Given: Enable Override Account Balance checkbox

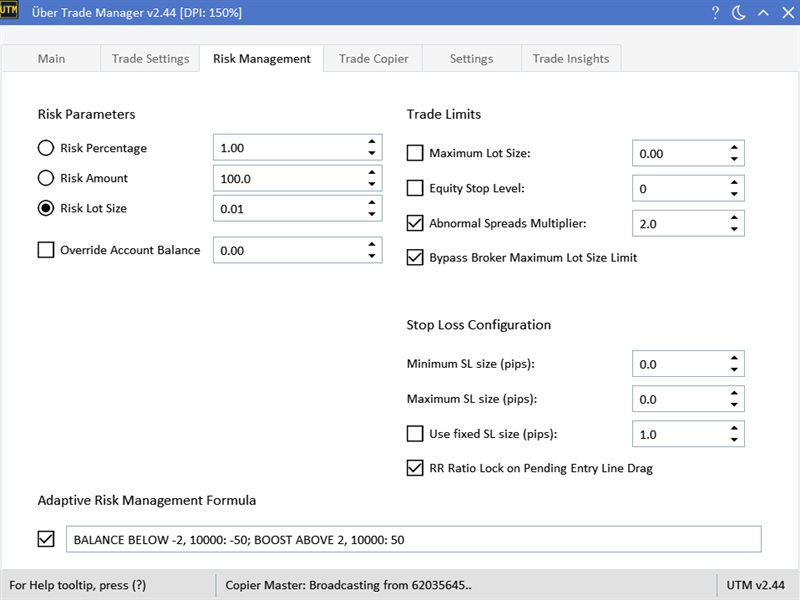Looking at the screenshot, I should tap(46, 250).
